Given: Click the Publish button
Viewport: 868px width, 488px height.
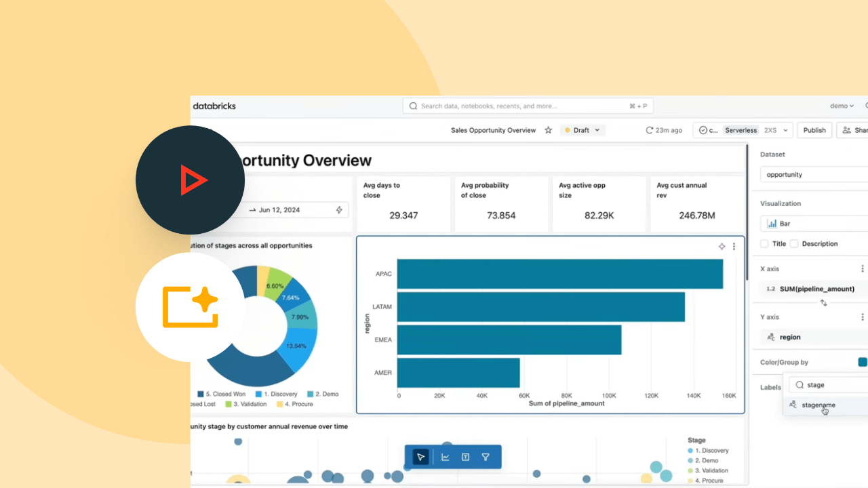Looking at the screenshot, I should pyautogui.click(x=814, y=130).
